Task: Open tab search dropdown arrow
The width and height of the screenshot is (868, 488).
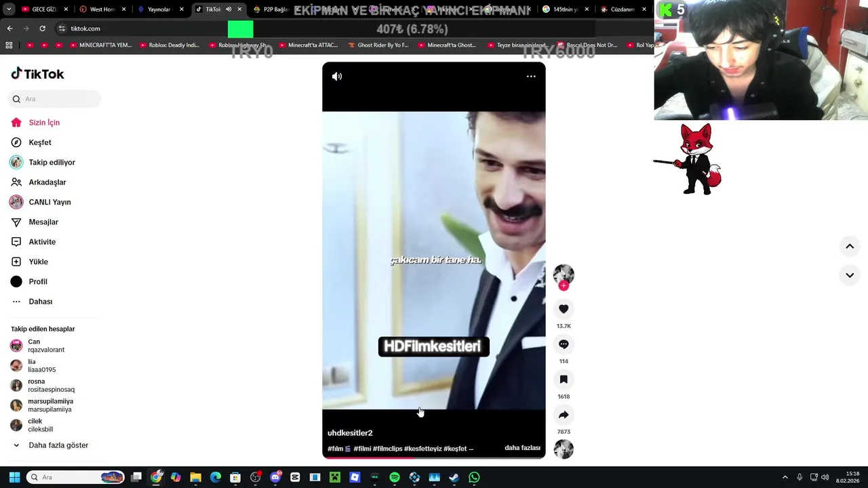Action: tap(9, 9)
